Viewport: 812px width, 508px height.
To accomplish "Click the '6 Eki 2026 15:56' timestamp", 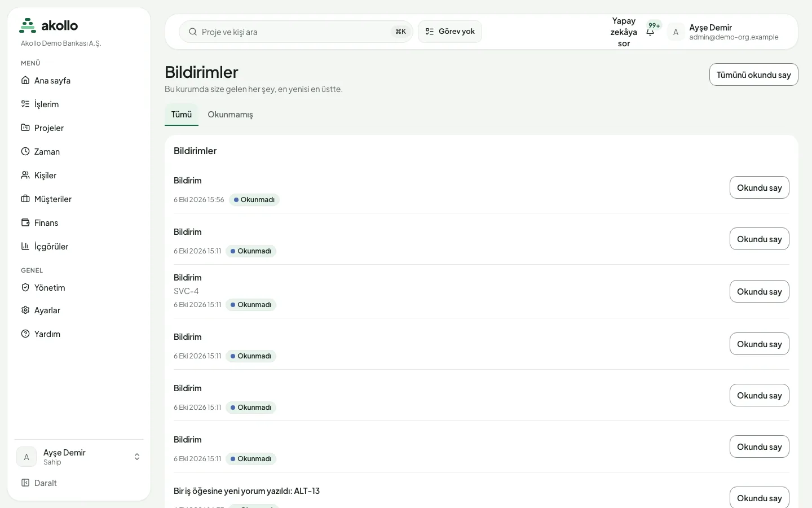I will 198,200.
